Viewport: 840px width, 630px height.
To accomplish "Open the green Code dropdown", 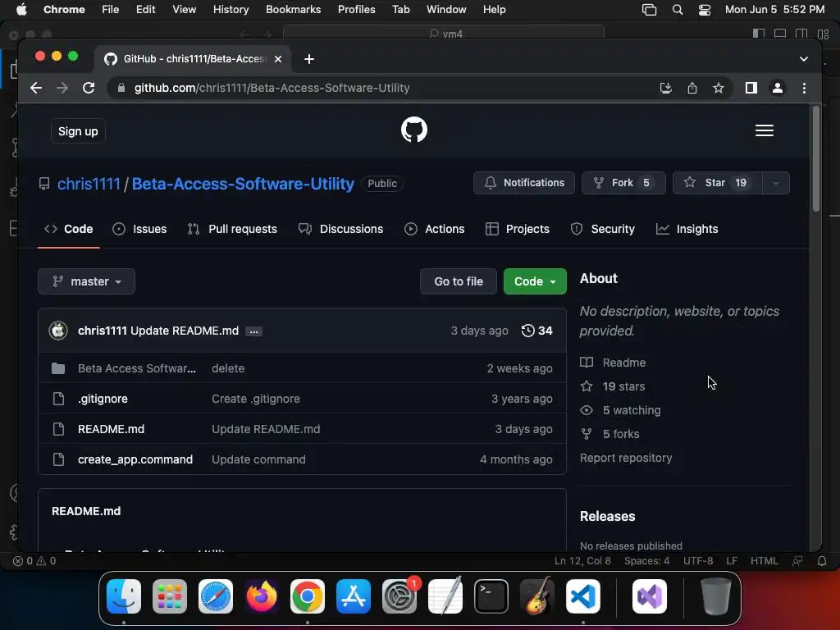I will [535, 281].
